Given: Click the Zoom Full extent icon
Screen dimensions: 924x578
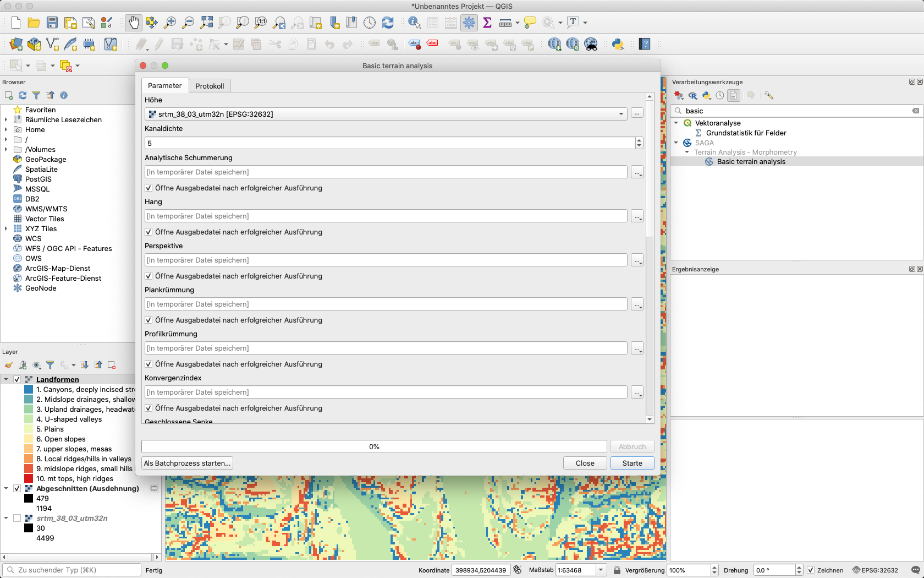Looking at the screenshot, I should coord(206,23).
